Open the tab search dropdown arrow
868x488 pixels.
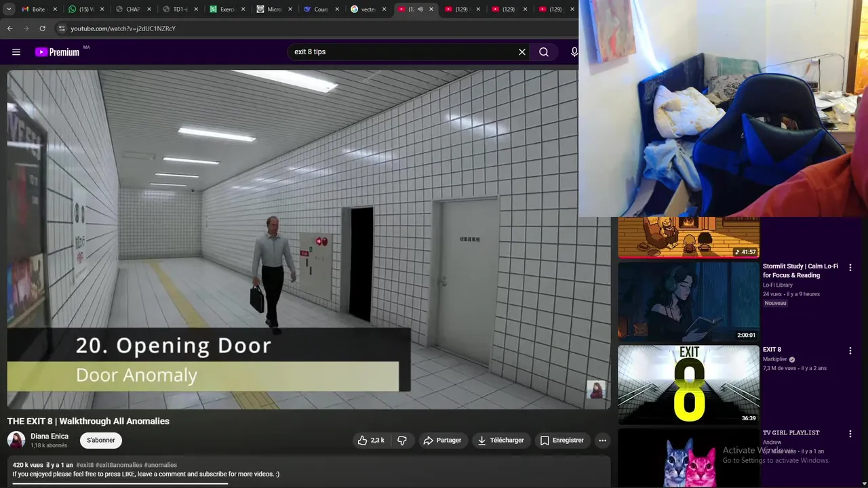click(x=9, y=9)
